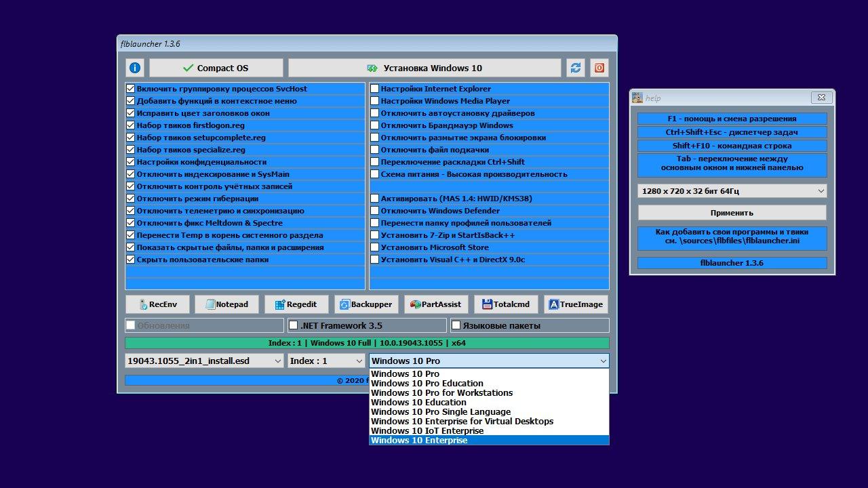The width and height of the screenshot is (868, 488).
Task: Open TrueImage tool
Action: [x=576, y=304]
